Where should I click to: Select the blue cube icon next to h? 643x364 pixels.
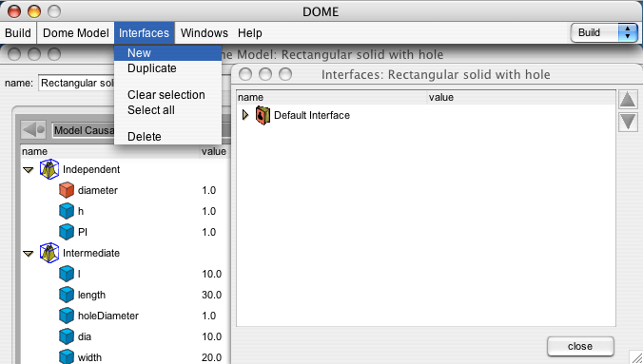click(67, 211)
